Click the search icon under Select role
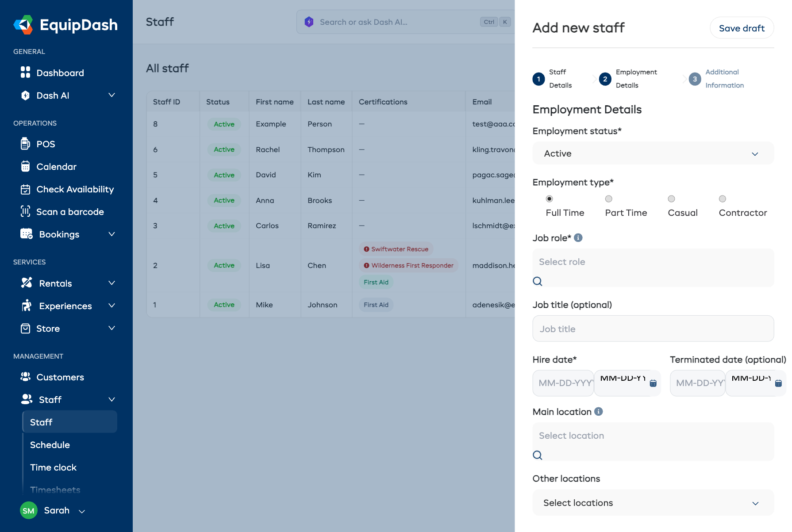792x532 pixels. pyautogui.click(x=538, y=281)
